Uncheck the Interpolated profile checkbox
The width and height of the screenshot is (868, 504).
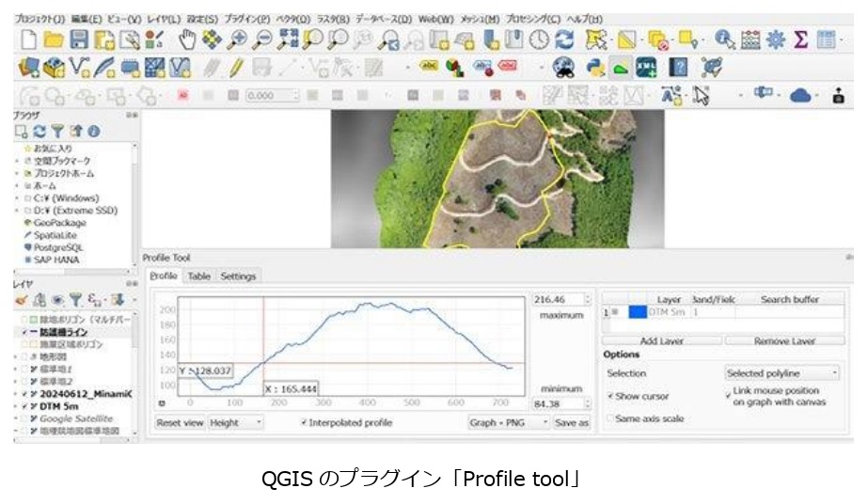point(303,423)
